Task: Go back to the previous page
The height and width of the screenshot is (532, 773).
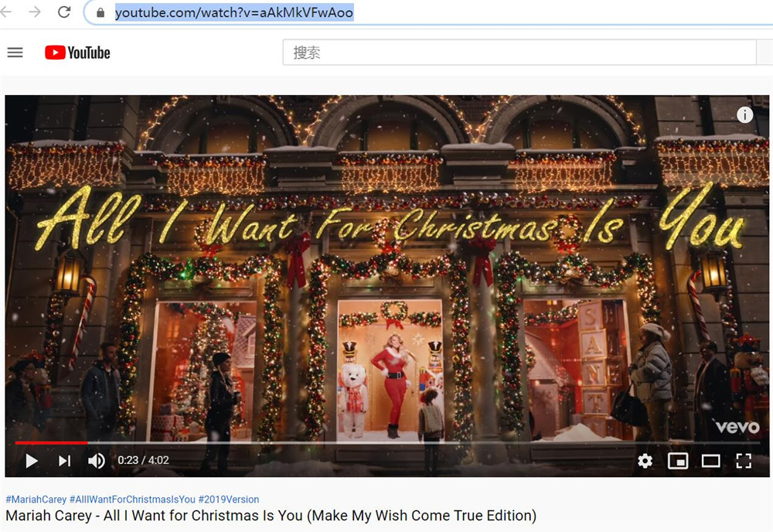Action: pos(6,12)
